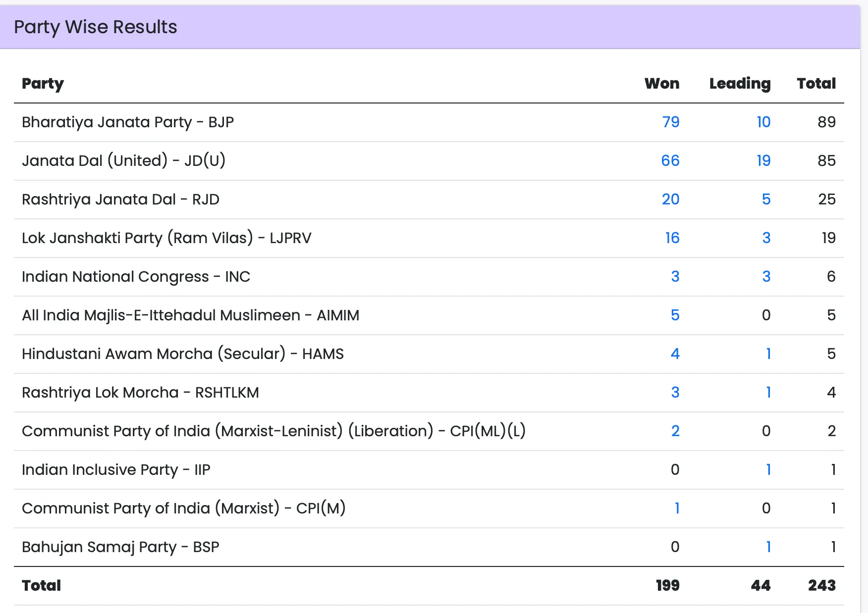Click IIP leading seats link showing 1
Viewport: 868px width, 613px height.
pyautogui.click(x=768, y=469)
